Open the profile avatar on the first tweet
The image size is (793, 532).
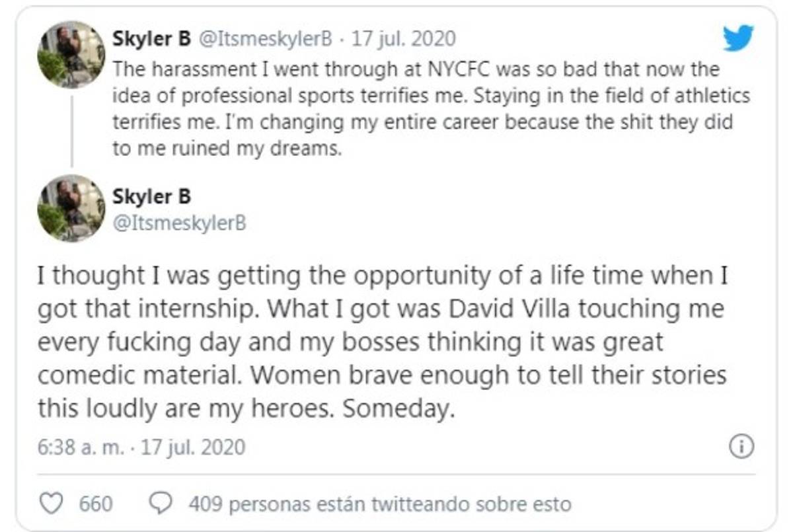pos(71,55)
